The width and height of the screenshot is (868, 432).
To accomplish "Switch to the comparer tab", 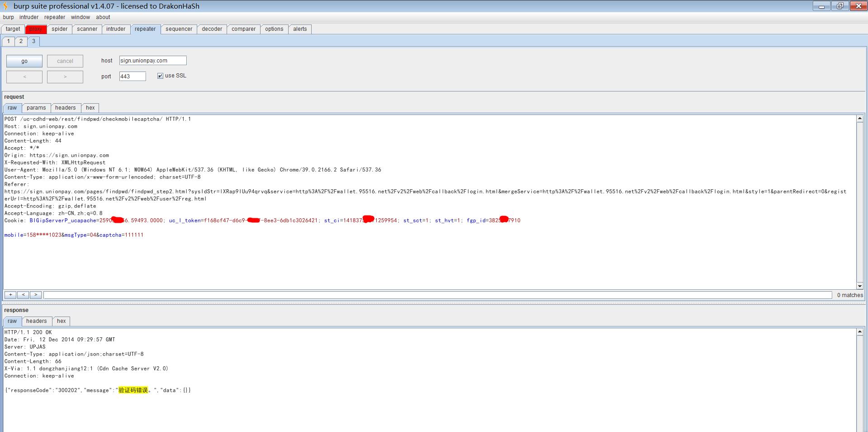I will tap(243, 29).
